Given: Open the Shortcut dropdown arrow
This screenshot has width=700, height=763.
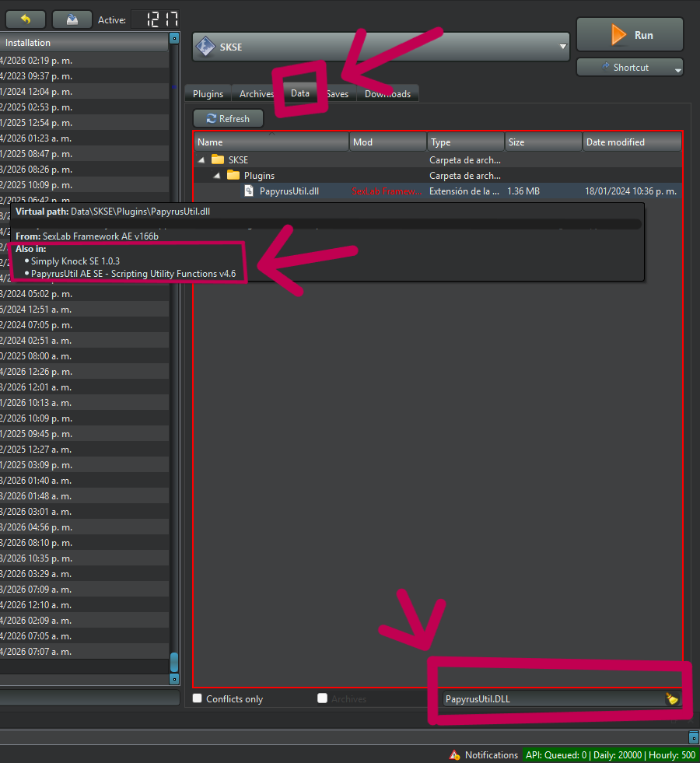Looking at the screenshot, I should pyautogui.click(x=677, y=69).
